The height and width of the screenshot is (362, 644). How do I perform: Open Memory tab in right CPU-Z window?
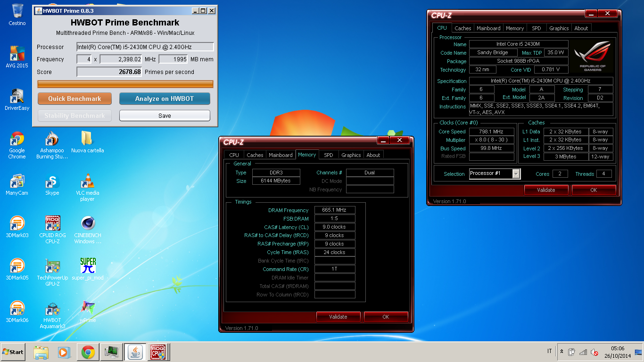click(x=515, y=28)
